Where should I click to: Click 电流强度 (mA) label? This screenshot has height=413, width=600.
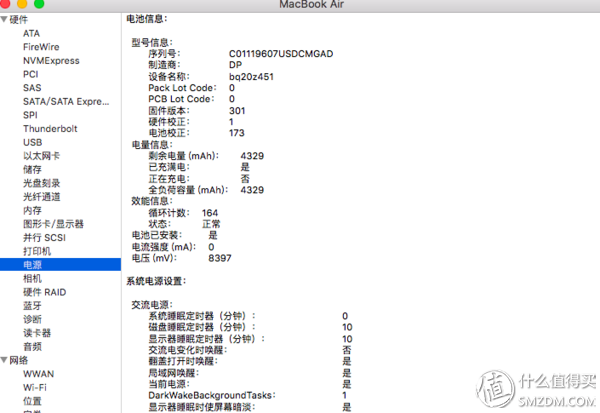pyautogui.click(x=163, y=247)
